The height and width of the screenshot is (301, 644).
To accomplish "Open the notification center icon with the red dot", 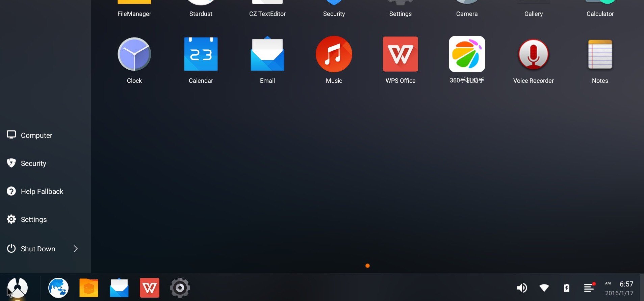I will 589,287.
